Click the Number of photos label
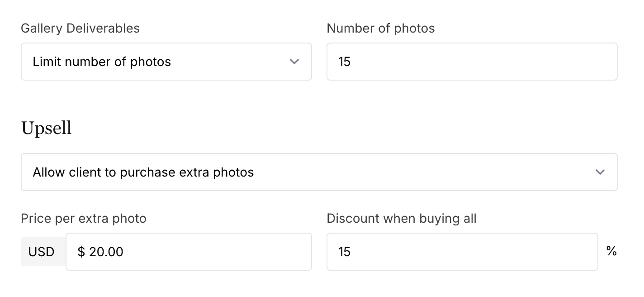 pos(381,28)
